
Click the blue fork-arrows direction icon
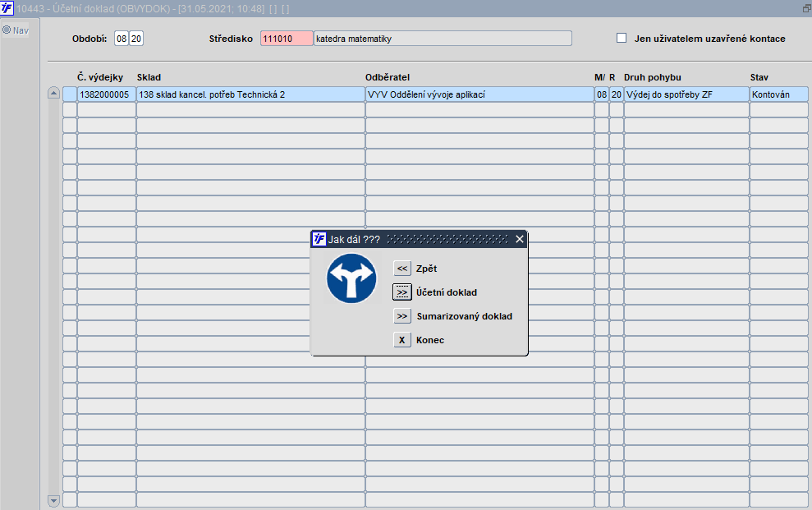click(351, 278)
